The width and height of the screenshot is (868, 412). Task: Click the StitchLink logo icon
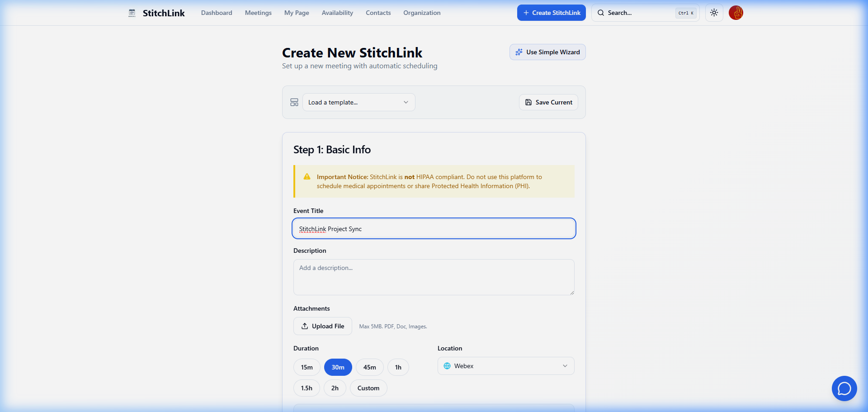[132, 13]
